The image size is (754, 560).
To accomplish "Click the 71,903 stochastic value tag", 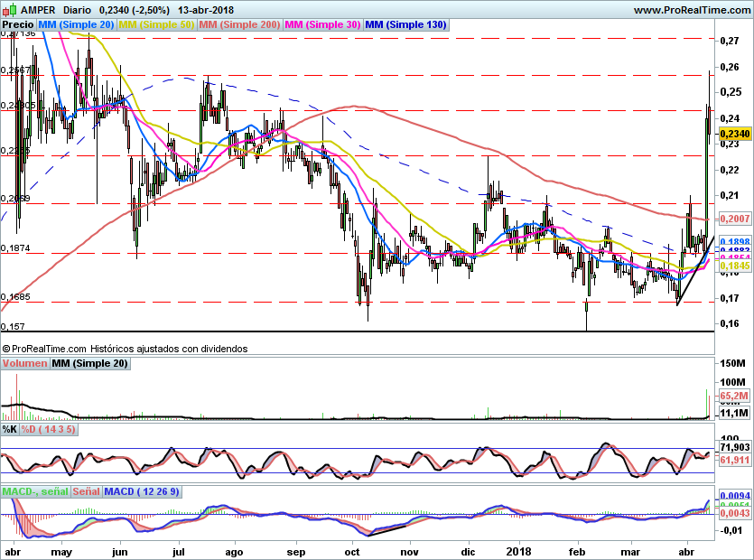I will [x=734, y=447].
